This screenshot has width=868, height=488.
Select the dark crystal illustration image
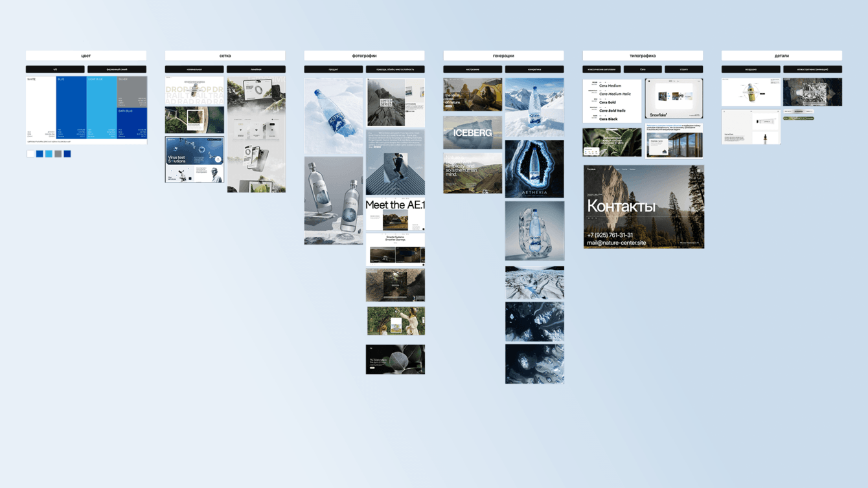812,93
